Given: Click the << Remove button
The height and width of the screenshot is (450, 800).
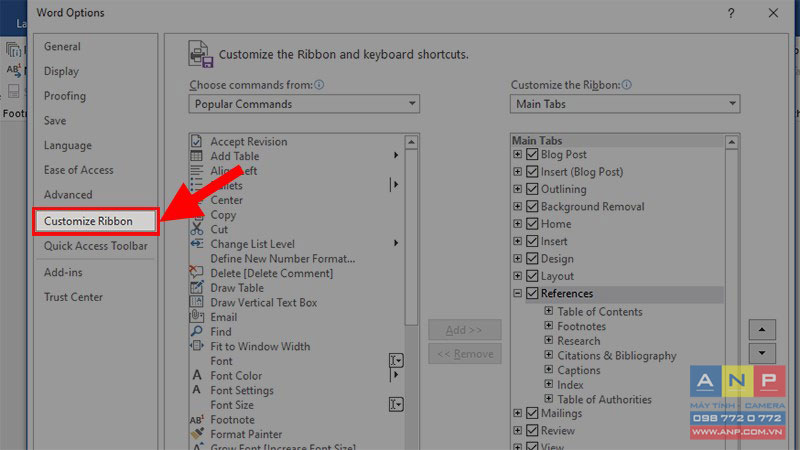Looking at the screenshot, I should pyautogui.click(x=464, y=354).
